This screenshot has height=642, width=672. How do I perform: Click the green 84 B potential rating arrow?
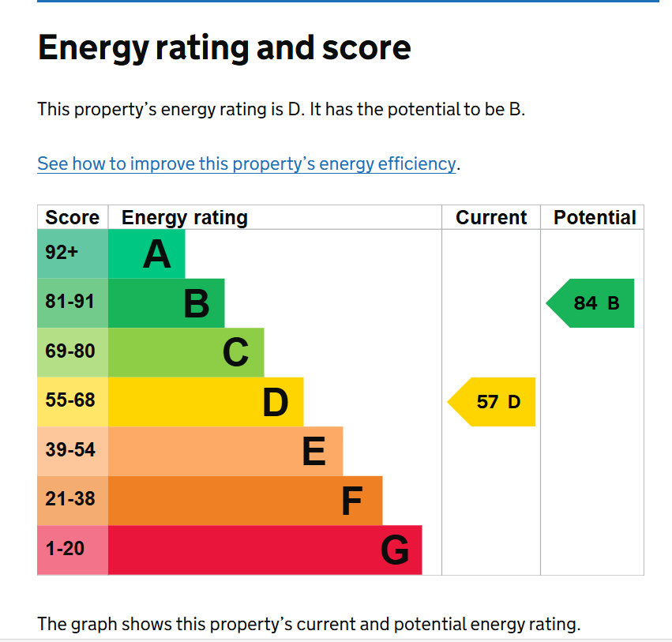point(591,303)
